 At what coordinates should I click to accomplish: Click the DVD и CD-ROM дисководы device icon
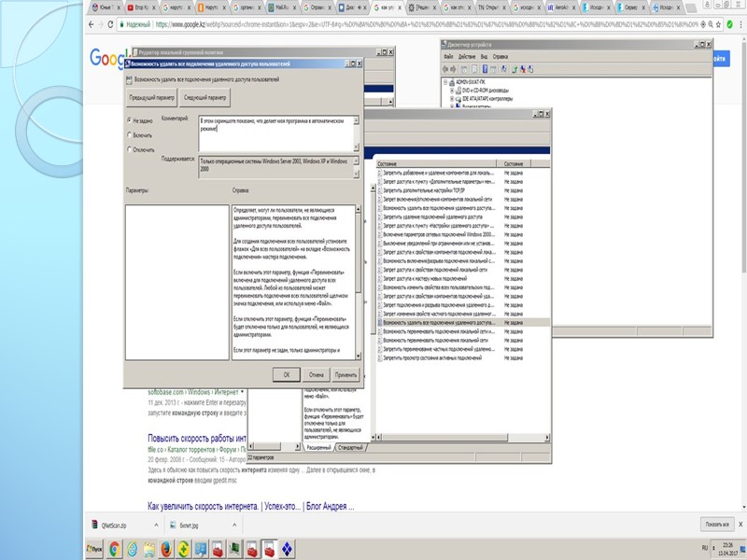pyautogui.click(x=458, y=90)
